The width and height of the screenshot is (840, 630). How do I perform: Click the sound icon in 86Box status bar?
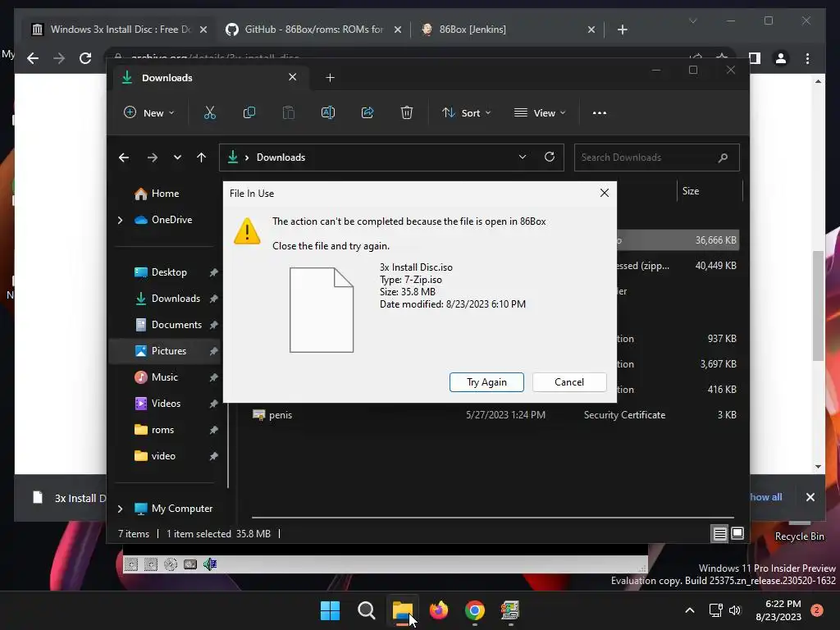pos(210,564)
